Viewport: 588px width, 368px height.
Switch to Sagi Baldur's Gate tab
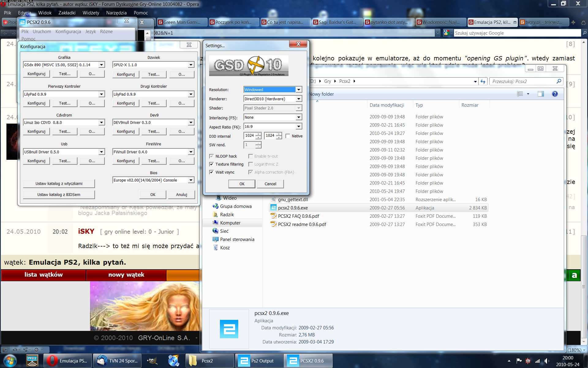tap(337, 22)
